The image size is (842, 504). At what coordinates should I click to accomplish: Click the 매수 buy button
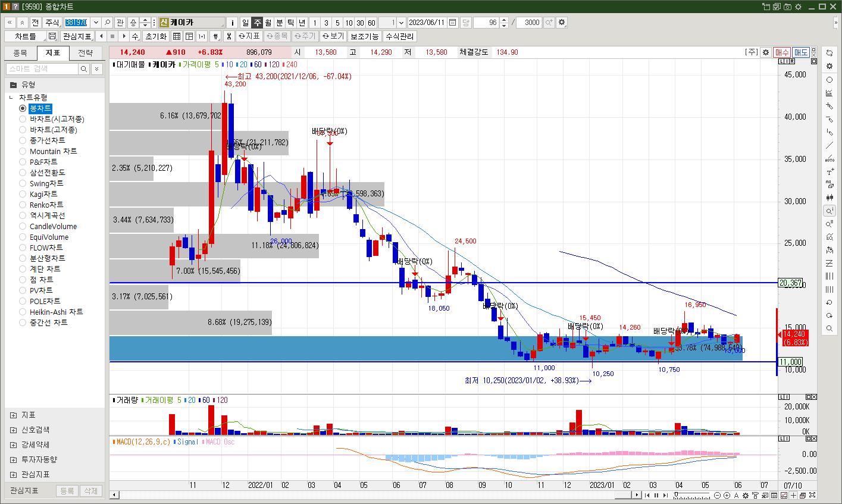click(782, 52)
